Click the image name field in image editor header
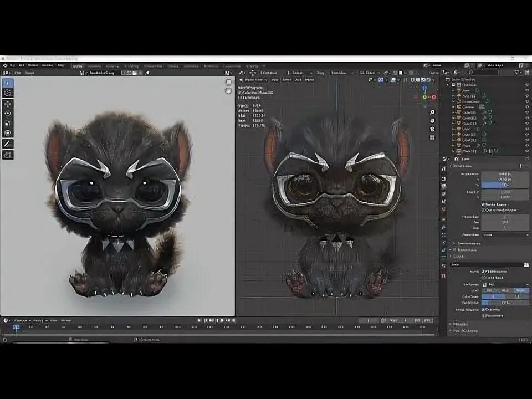 tap(102, 73)
